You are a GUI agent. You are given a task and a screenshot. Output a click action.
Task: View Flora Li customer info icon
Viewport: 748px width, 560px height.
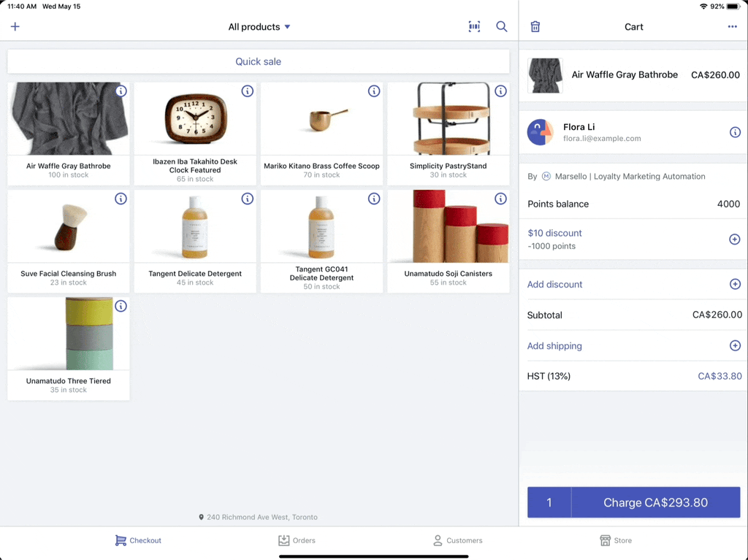735,132
